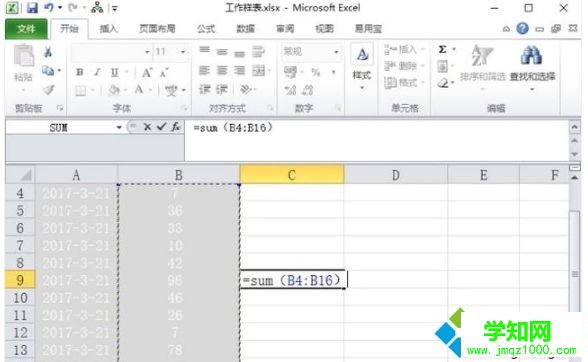Cancel formula entry with the X icon
This screenshot has height=362, width=588.
(x=147, y=128)
